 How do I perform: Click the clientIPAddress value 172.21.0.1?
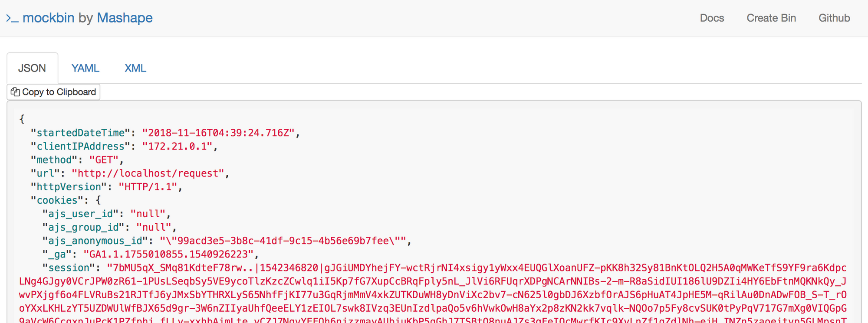click(x=177, y=146)
